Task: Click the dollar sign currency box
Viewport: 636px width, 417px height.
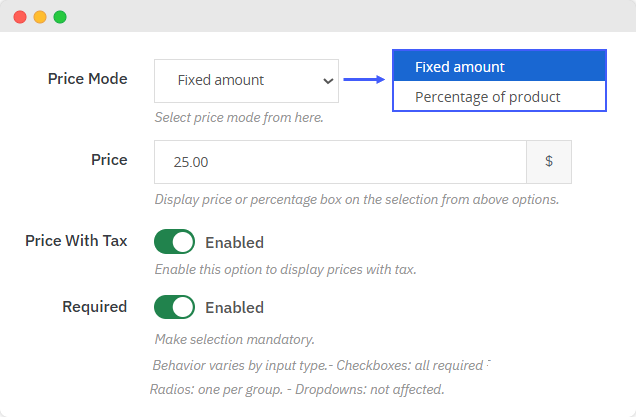Action: coord(549,161)
